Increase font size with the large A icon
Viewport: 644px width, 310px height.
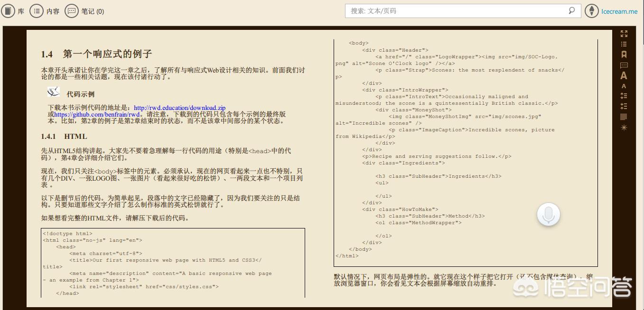624,75
